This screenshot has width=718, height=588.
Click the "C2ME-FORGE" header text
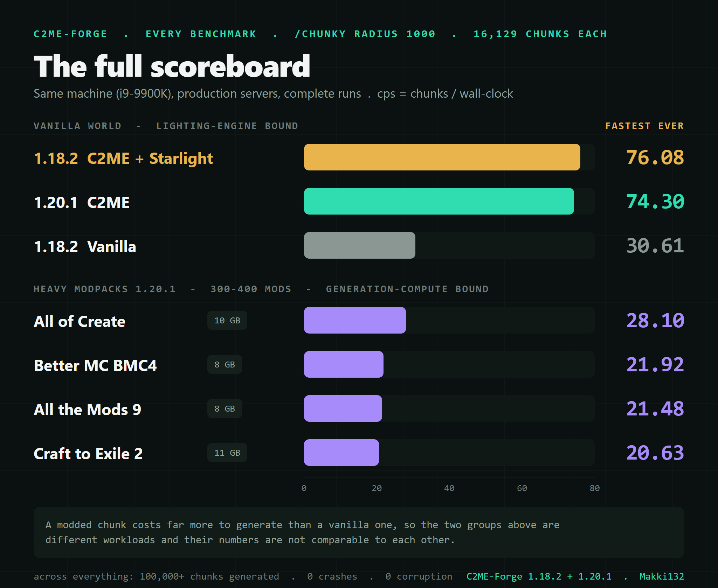coord(70,34)
